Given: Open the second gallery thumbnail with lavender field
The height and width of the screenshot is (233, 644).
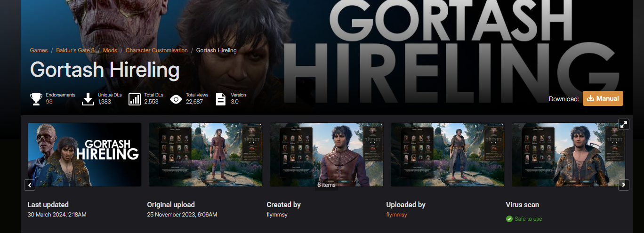Looking at the screenshot, I should click(x=205, y=154).
